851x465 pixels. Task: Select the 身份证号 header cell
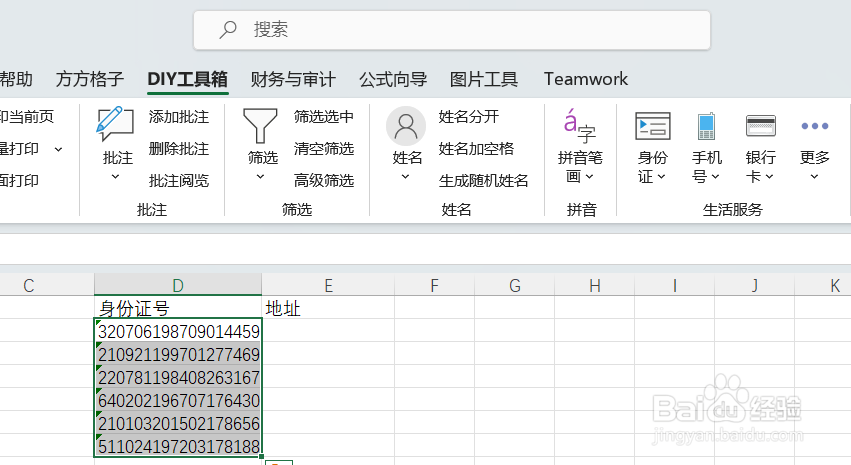[x=177, y=308]
